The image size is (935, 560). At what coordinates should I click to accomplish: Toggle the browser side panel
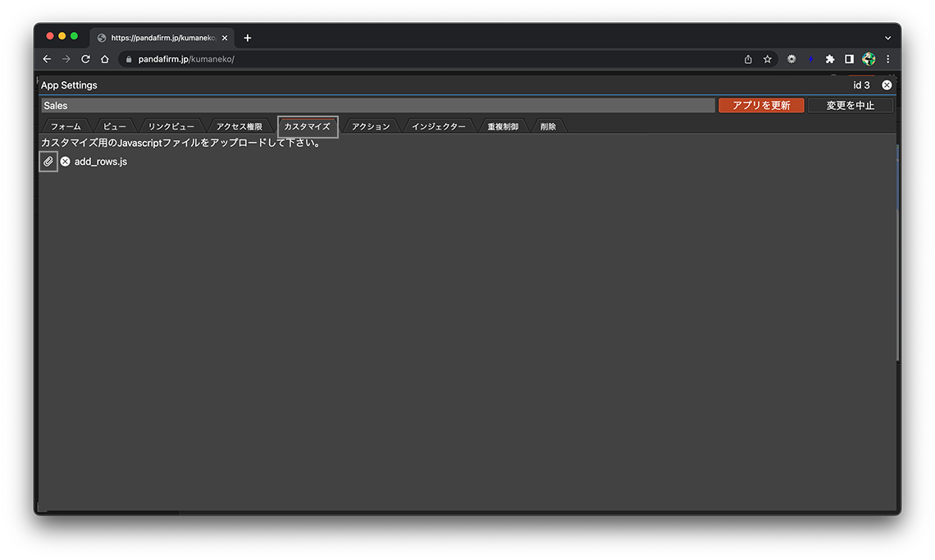850,59
